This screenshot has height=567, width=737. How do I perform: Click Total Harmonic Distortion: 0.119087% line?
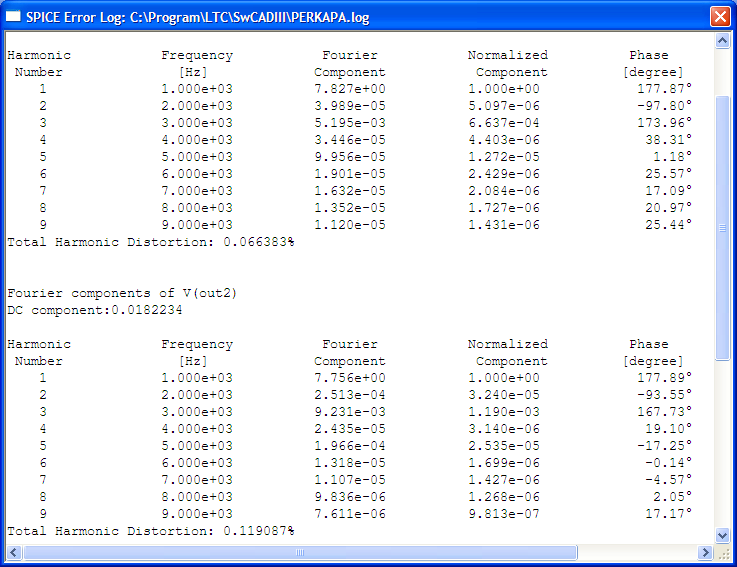(x=151, y=531)
